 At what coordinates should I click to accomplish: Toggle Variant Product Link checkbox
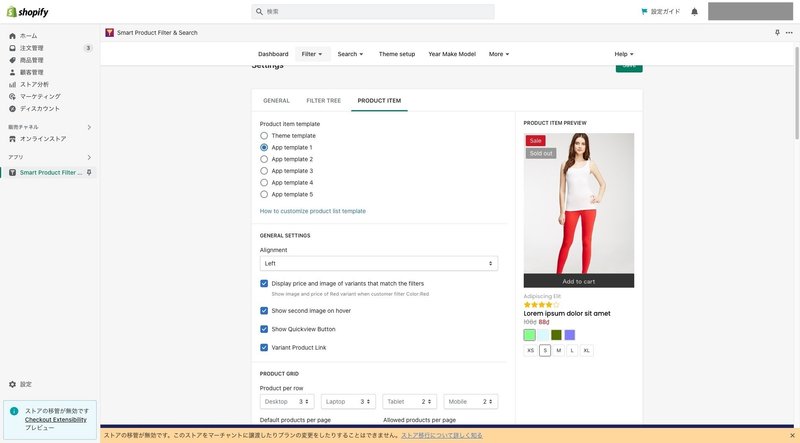coord(264,348)
